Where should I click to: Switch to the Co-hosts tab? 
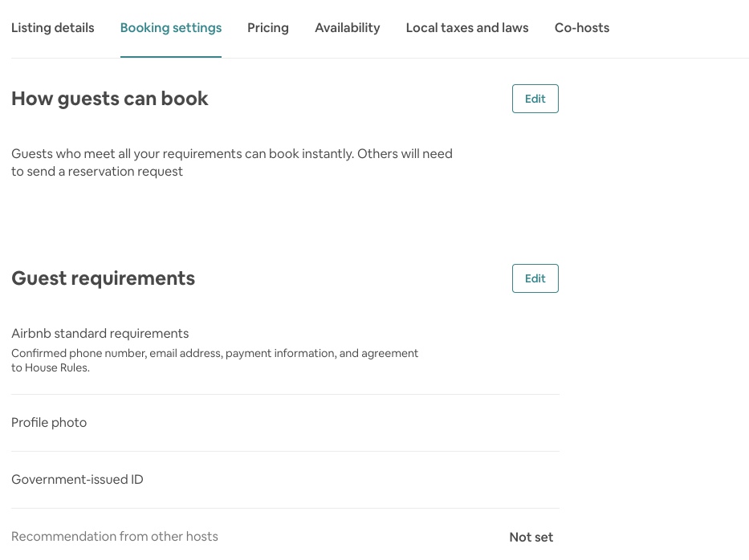581,28
